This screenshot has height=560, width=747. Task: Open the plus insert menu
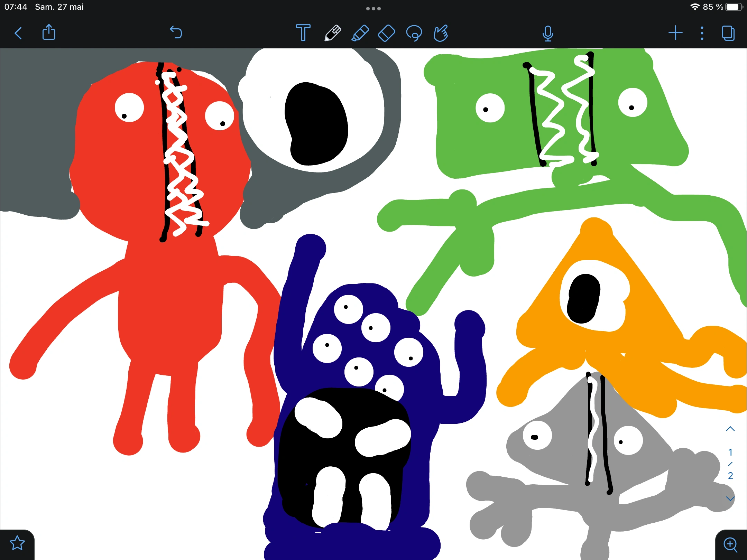pyautogui.click(x=675, y=33)
